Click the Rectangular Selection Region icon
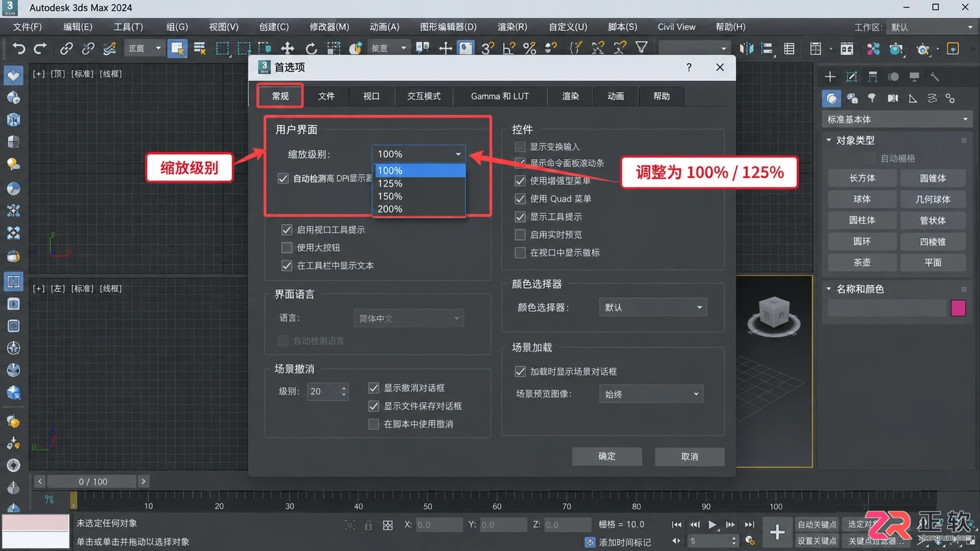Image resolution: width=980 pixels, height=551 pixels. coord(223,48)
